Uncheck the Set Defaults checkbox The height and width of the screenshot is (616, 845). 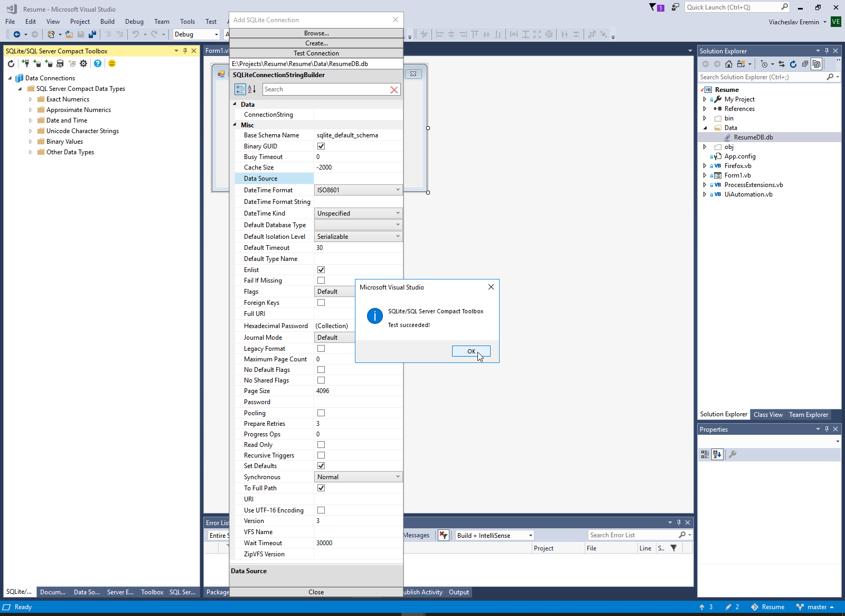(321, 466)
